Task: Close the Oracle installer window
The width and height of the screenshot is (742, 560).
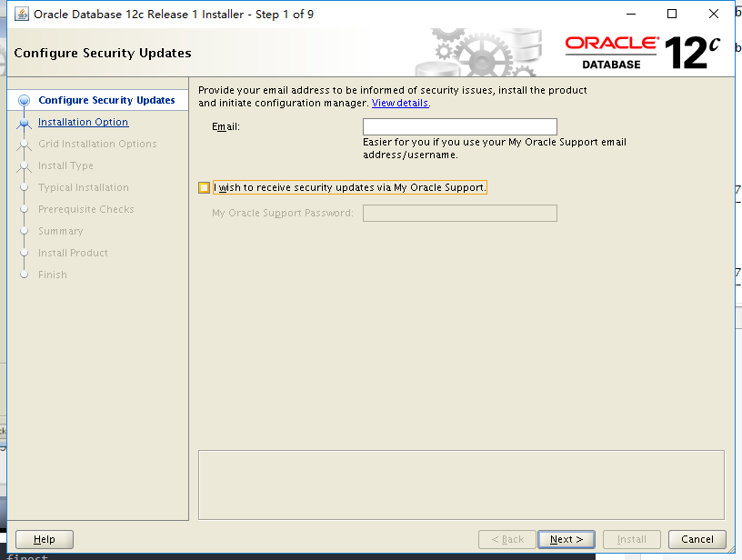Action: pos(714,15)
